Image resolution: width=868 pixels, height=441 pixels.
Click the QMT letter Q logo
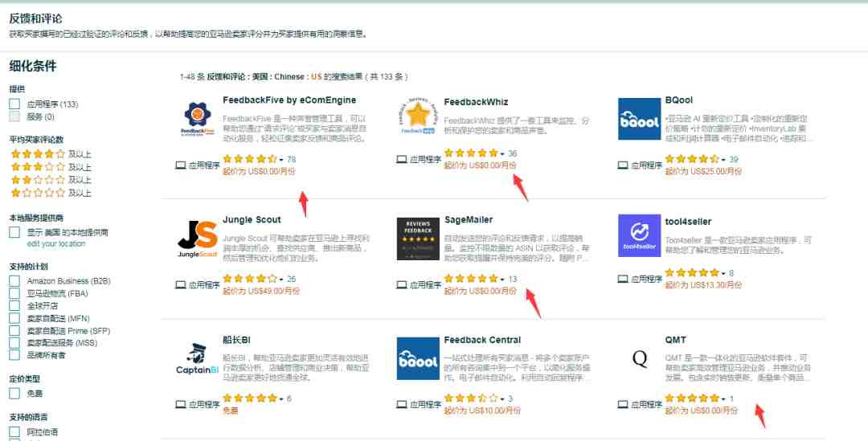(640, 358)
